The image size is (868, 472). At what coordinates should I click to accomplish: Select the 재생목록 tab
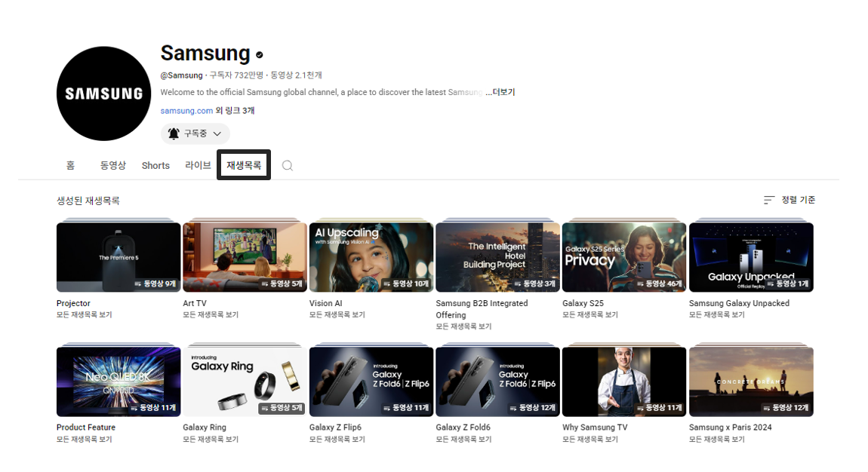click(x=244, y=164)
